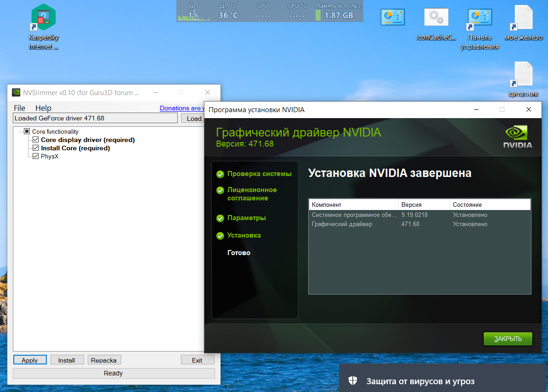
Task: Open IconCacheC... desktop icon
Action: coord(436,24)
